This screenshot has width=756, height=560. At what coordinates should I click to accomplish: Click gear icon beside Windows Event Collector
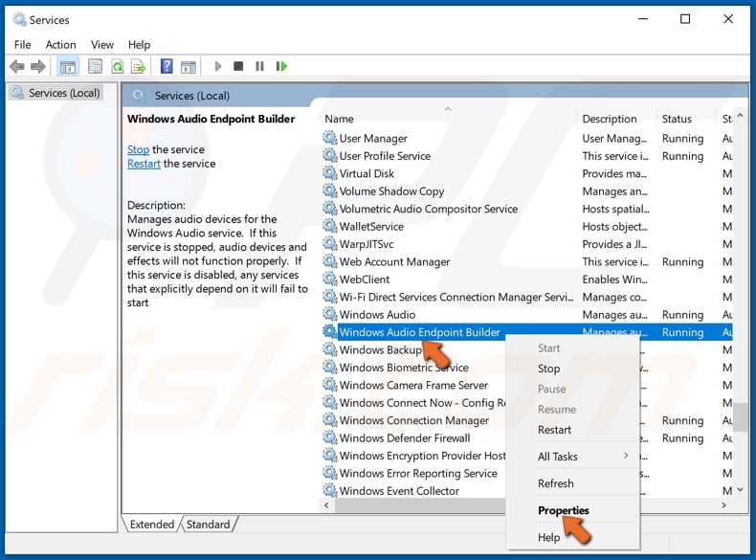point(330,490)
